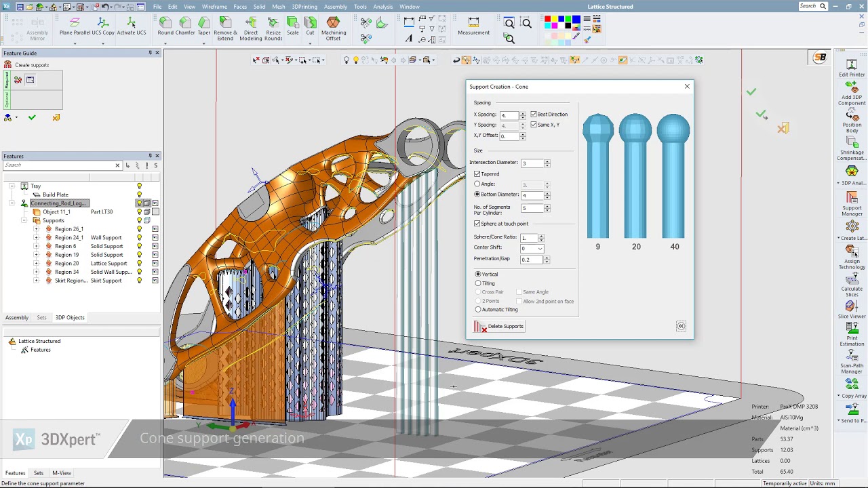
Task: Toggle Best Direction checkbox
Action: point(534,114)
